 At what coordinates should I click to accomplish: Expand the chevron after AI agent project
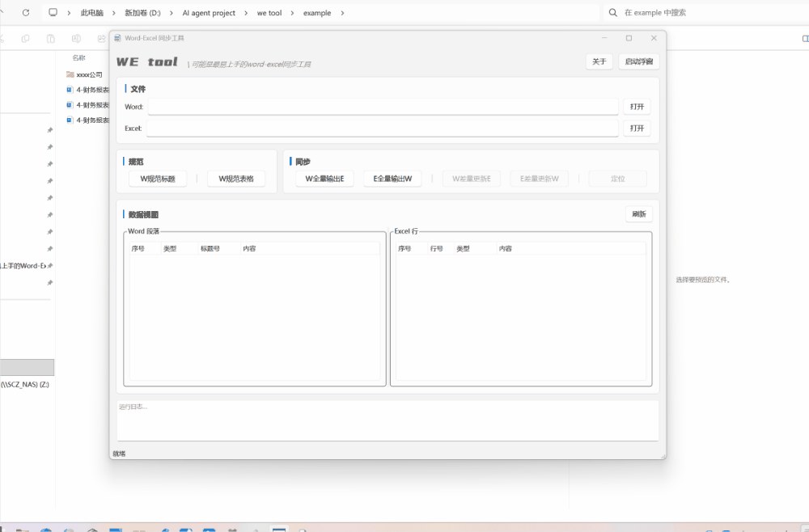[246, 13]
